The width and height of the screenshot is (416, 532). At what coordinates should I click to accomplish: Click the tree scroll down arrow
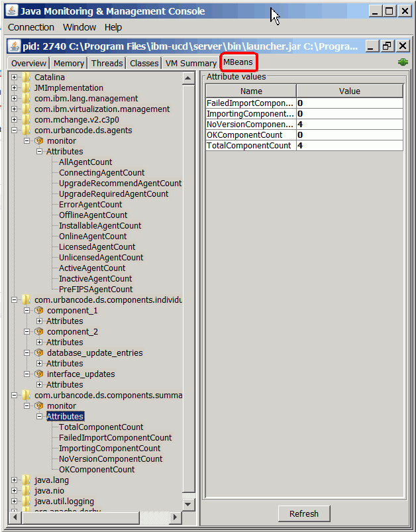[188, 504]
